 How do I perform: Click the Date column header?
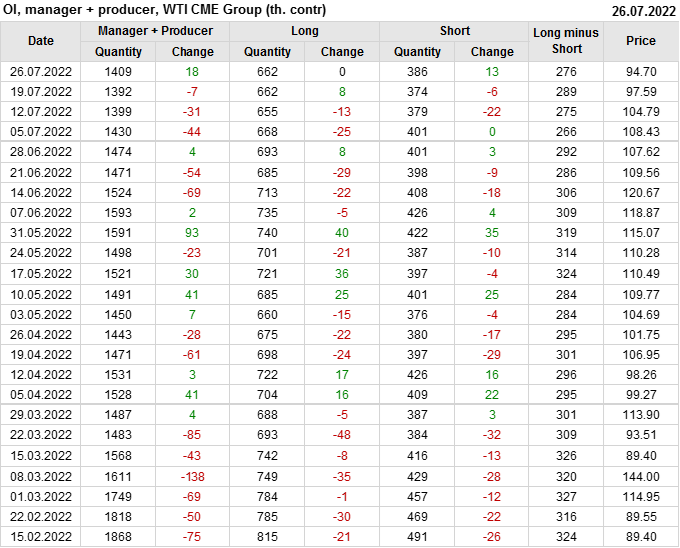click(41, 41)
